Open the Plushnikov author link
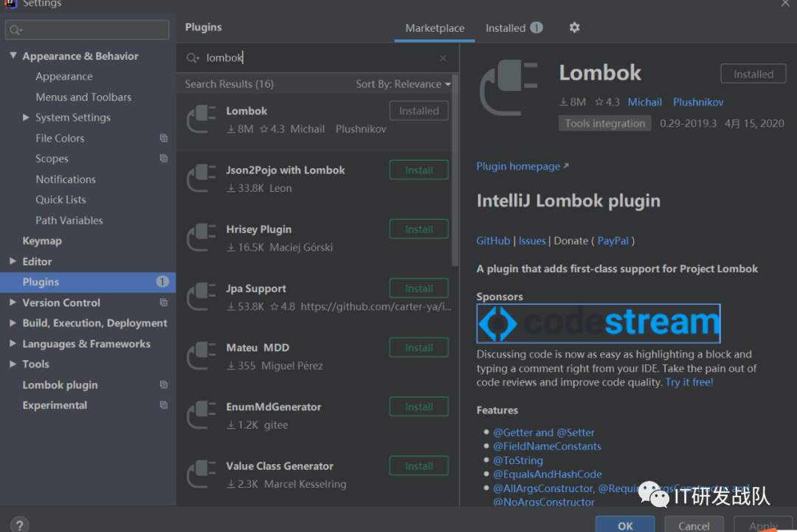This screenshot has width=797, height=532. click(698, 102)
